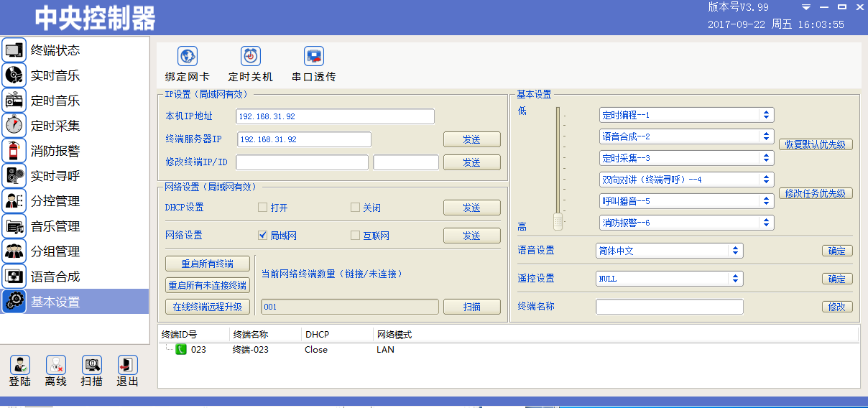Open the title bar dropdown arrow icon

806,7
